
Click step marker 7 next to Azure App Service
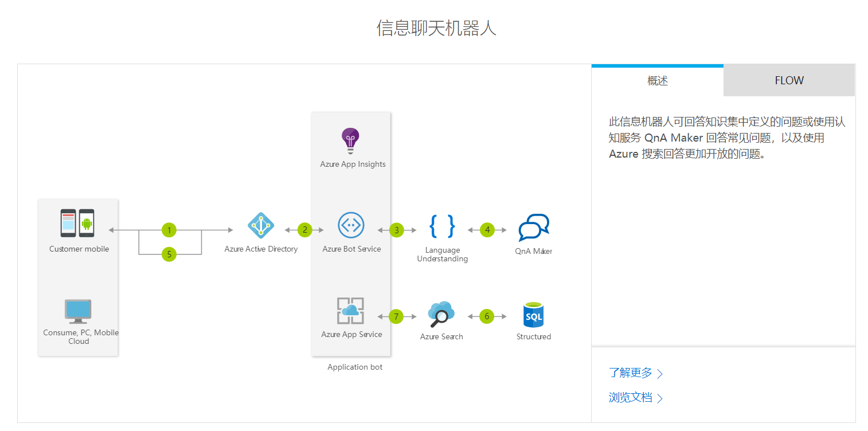396,315
